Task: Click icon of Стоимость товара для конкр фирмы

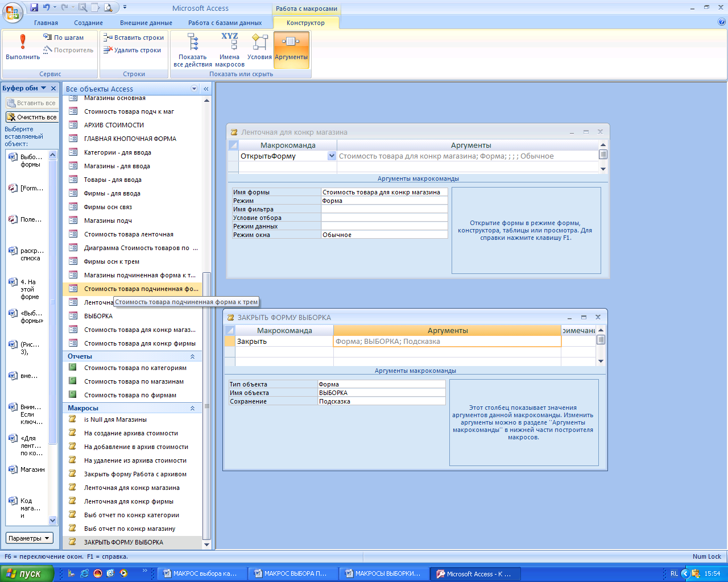Action: [73, 343]
